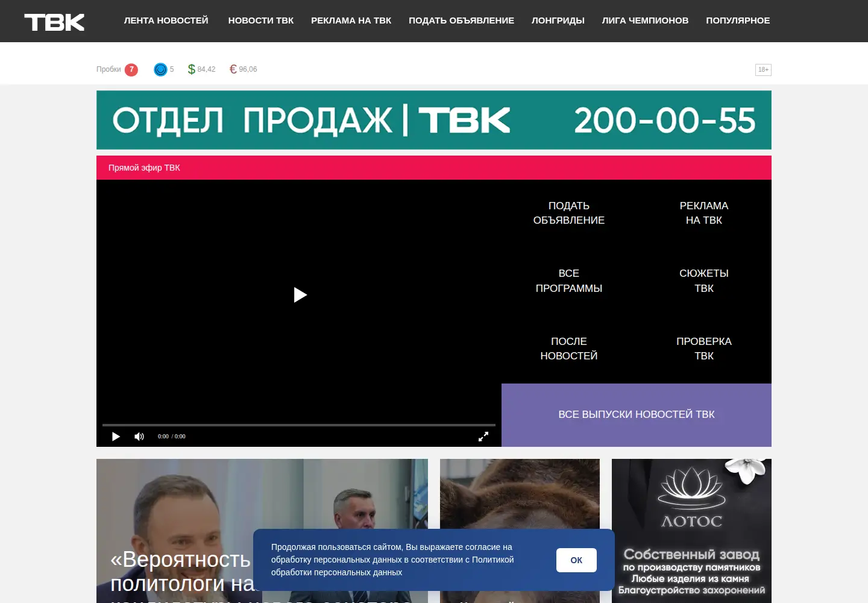Click the blue weather circle icon
Viewport: 868px width, 603px height.
(160, 69)
